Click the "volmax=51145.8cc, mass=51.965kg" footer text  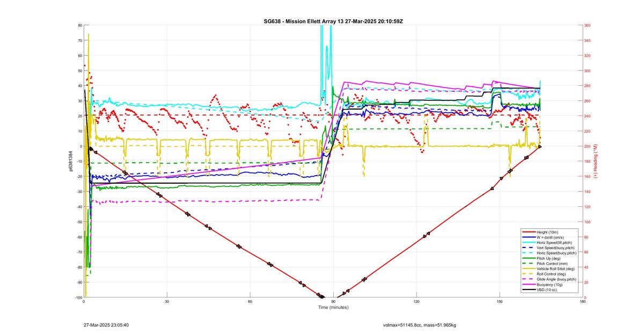pyautogui.click(x=420, y=325)
